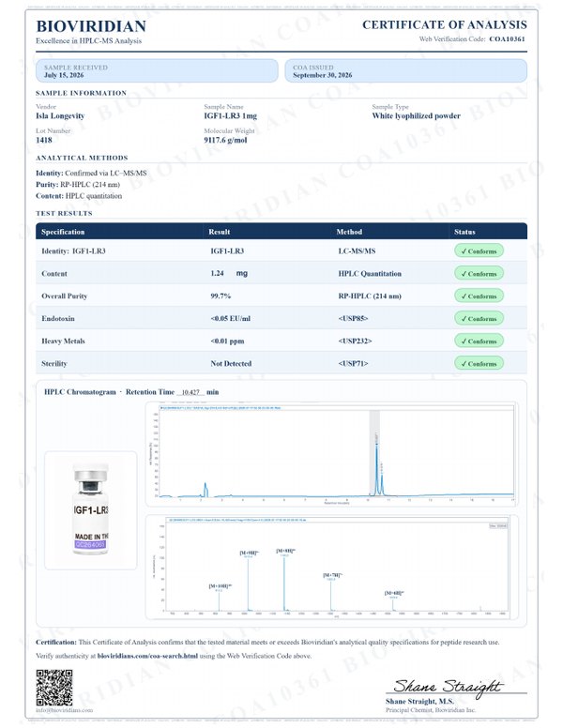Click the vendor name Isla Longevity
The height and width of the screenshot is (728, 563).
60,116
